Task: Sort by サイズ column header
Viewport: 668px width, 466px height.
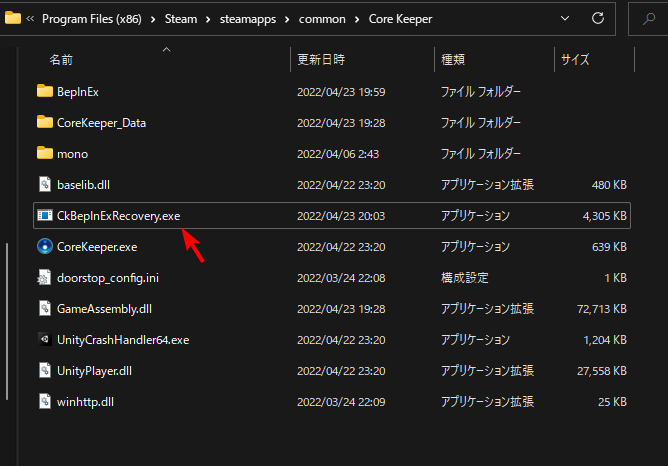Action: point(575,60)
